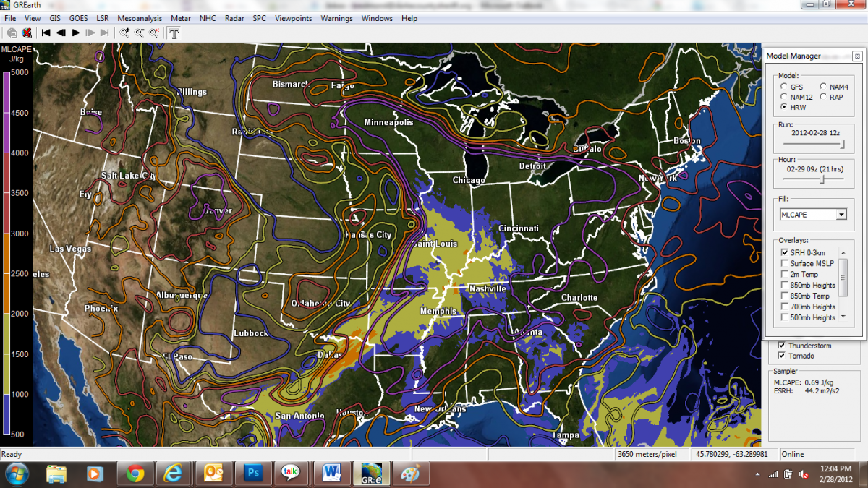Click the Overlays list scroll down arrow
868x488 pixels.
[842, 317]
